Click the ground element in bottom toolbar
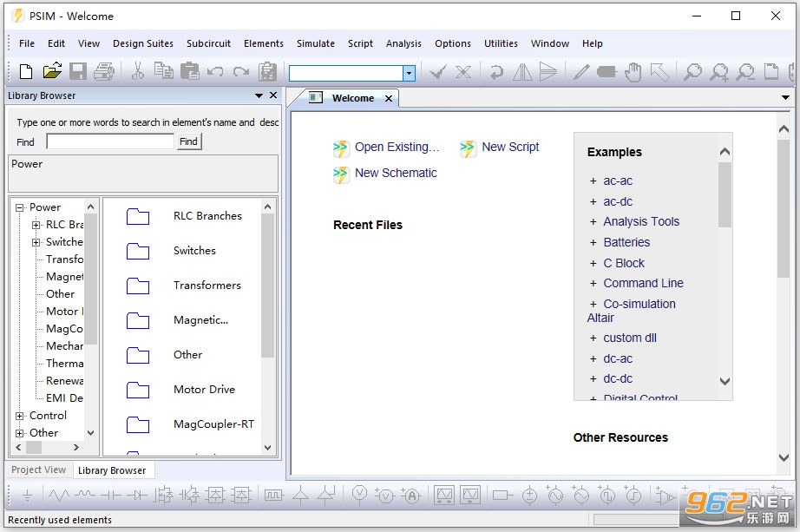 28,496
